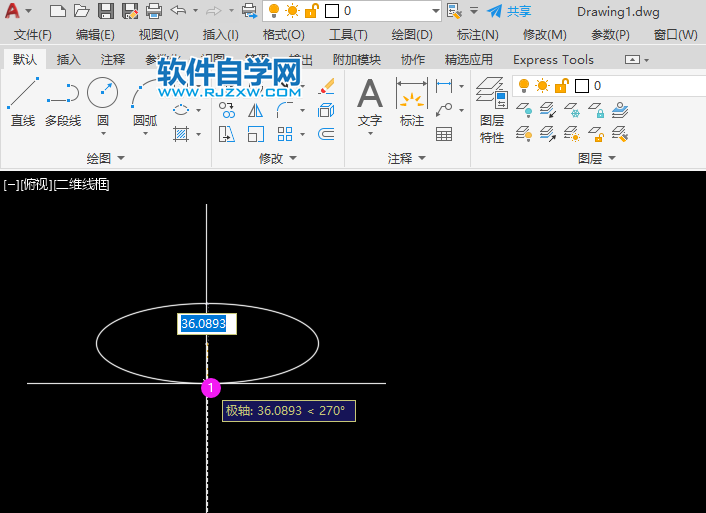706x513 pixels.
Task: Open the Format (格式) menu
Action: [283, 34]
